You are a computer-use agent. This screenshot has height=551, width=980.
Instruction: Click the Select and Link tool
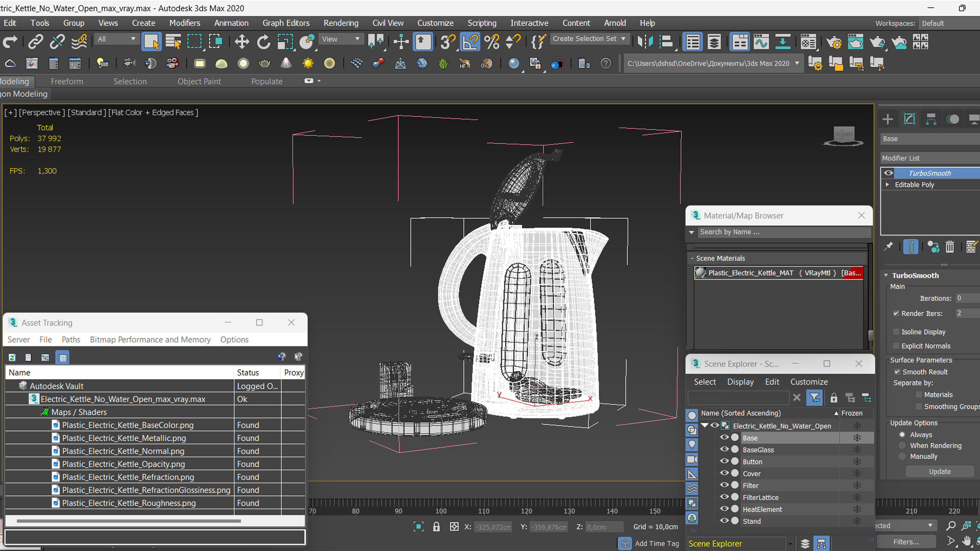tap(36, 42)
